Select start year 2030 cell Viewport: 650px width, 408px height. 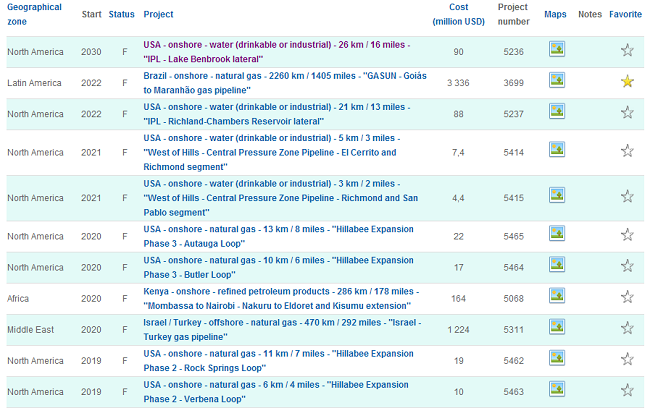click(x=91, y=52)
